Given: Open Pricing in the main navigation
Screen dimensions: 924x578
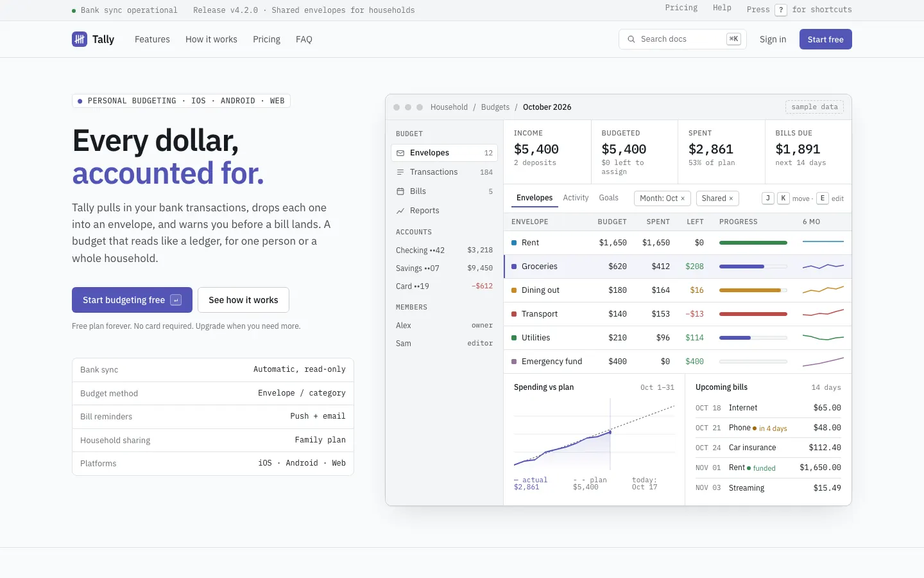Looking at the screenshot, I should point(266,39).
